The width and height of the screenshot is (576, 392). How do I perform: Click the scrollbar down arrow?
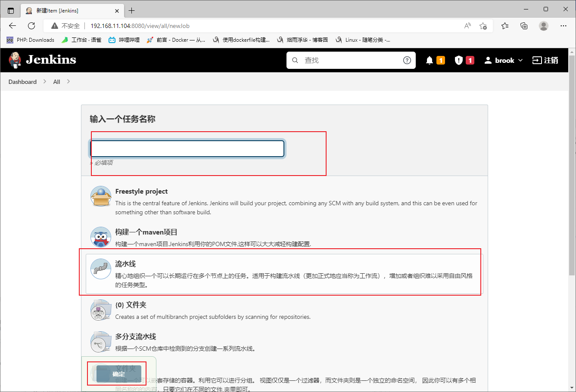pos(572,388)
